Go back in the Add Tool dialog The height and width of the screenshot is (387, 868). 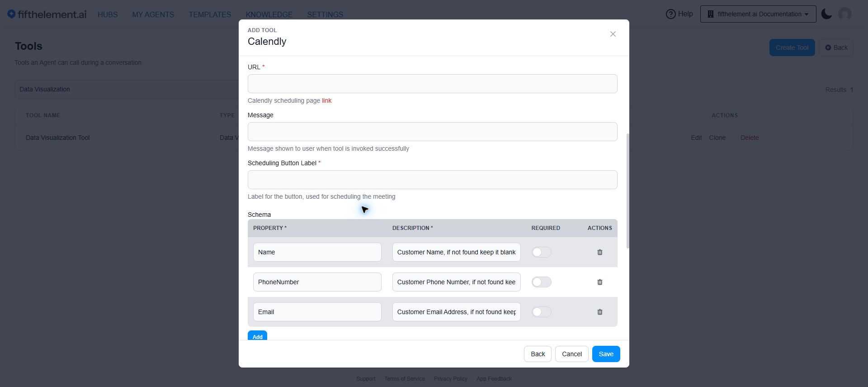(538, 354)
